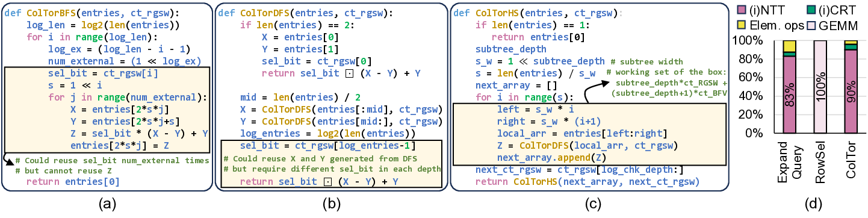Click comment '# but cannot reuse Z'
The height and width of the screenshot is (218, 868).
[x=64, y=171]
